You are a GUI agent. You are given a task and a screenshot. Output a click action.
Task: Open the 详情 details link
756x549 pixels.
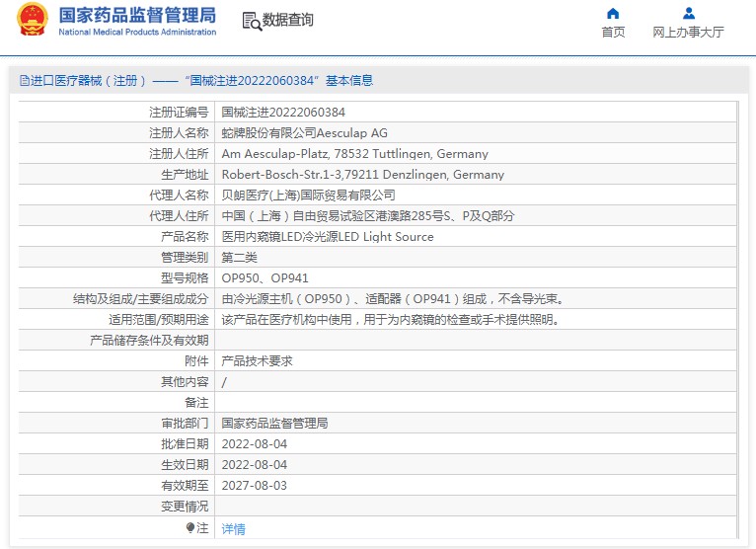(233, 529)
